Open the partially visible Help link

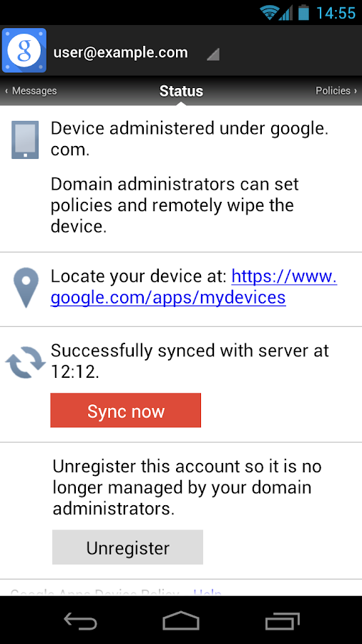point(207,592)
